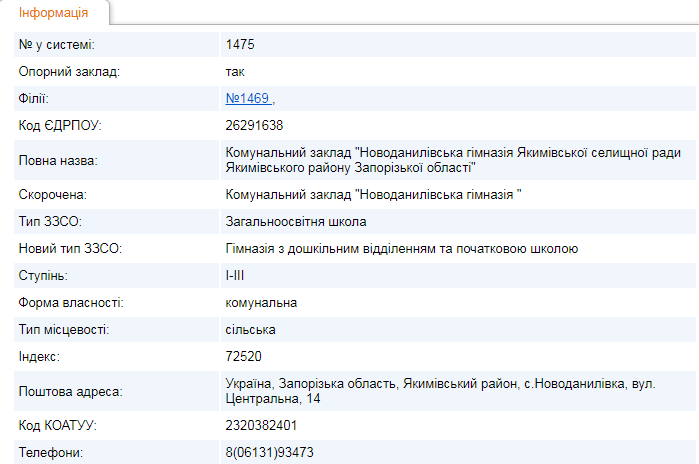Screen dimensions: 699x464
Task: Click the Поштова адреса label
Action: pos(69,391)
